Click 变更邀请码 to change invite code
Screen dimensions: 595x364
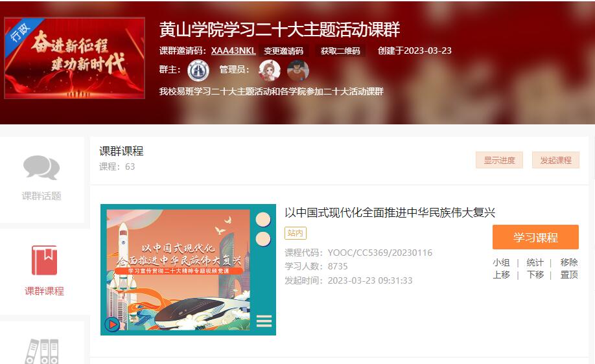[284, 51]
